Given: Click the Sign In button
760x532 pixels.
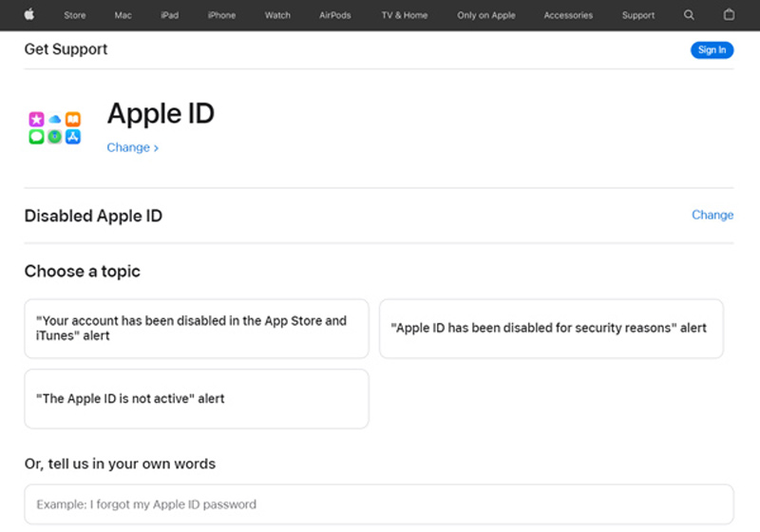Looking at the screenshot, I should (x=712, y=50).
